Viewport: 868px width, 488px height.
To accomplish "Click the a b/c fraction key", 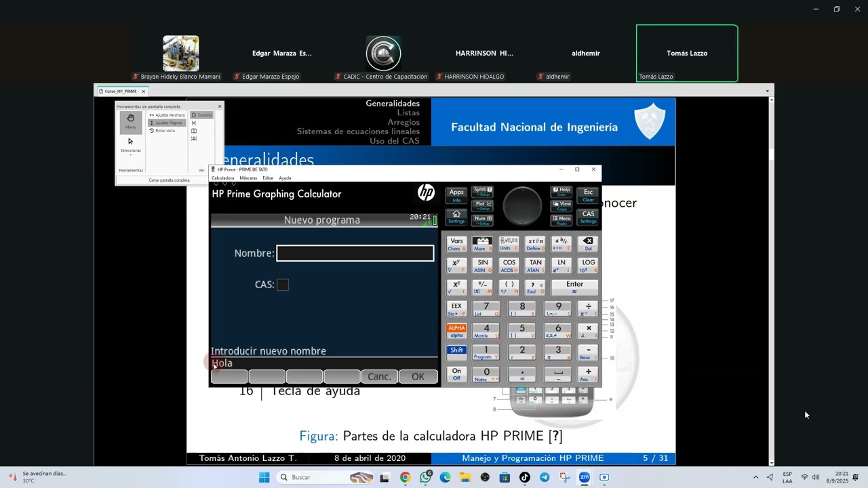I will (x=561, y=244).
